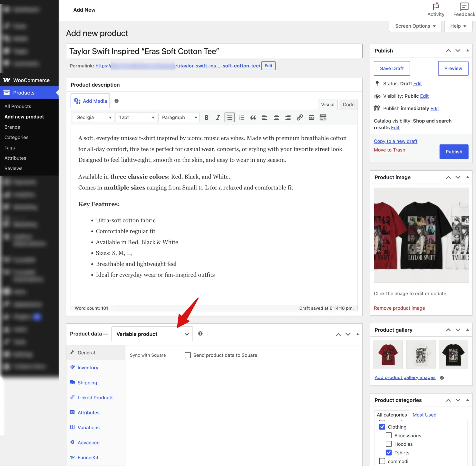Viewport: 476px width, 466px height.
Task: Select the red tee gallery thumbnail
Action: 388,354
